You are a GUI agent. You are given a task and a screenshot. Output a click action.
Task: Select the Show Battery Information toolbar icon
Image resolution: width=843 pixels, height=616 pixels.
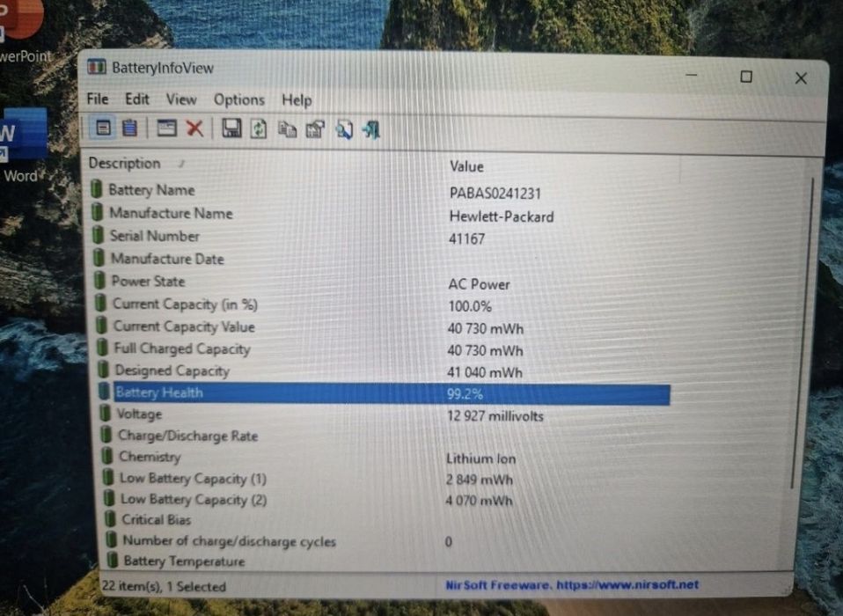point(103,128)
